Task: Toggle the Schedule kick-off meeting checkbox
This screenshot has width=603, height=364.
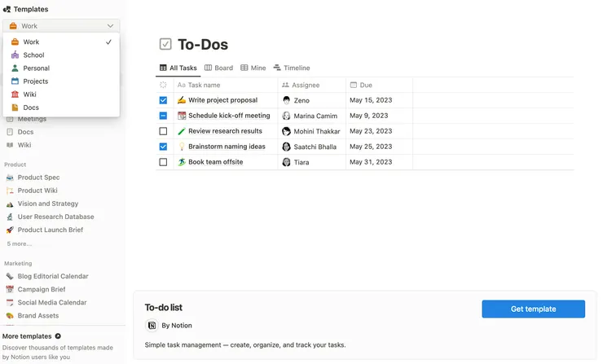Action: tap(163, 116)
